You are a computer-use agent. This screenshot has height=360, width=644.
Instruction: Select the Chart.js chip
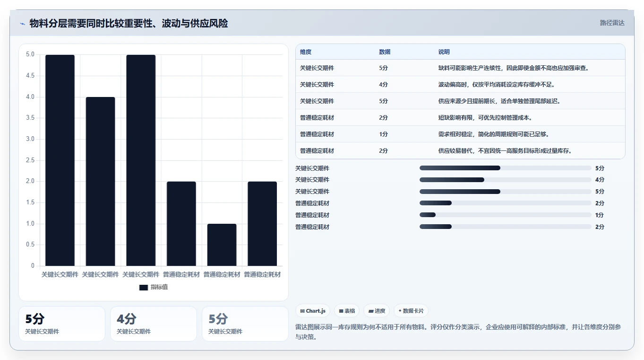(313, 311)
